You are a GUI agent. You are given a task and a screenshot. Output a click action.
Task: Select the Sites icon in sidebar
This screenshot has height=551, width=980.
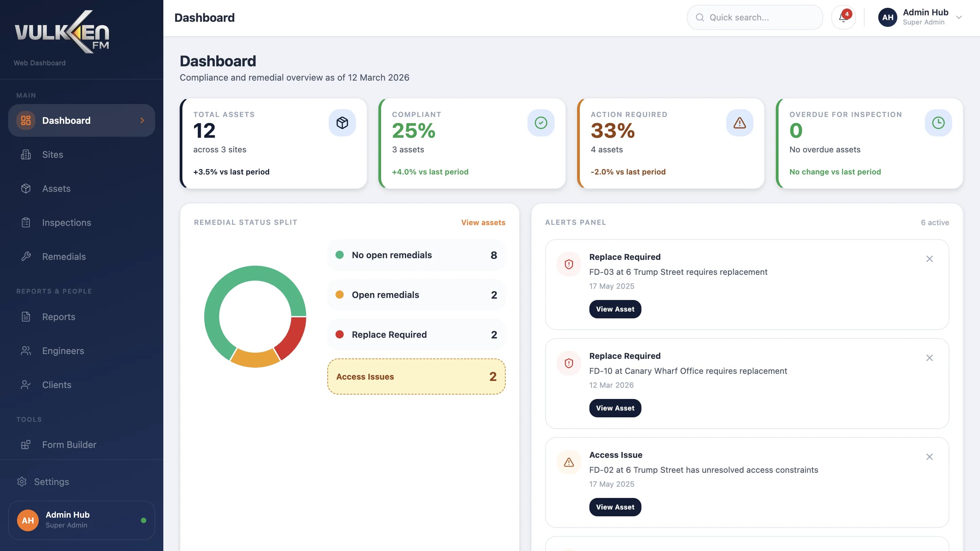(x=26, y=154)
